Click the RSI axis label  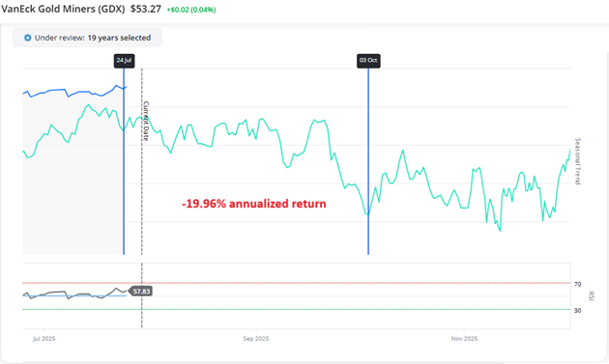(592, 295)
